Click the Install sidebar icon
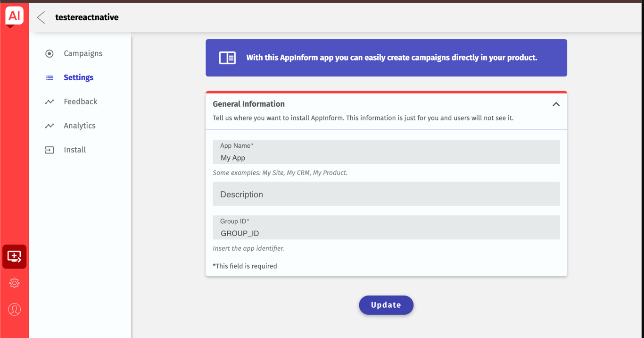The width and height of the screenshot is (644, 338). (49, 149)
